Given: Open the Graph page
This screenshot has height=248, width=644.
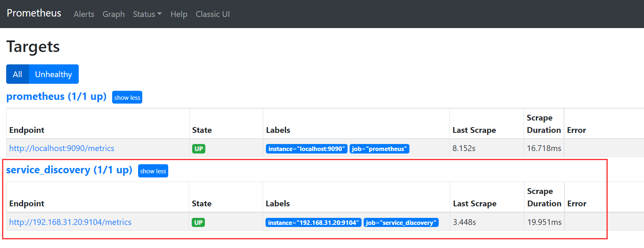Looking at the screenshot, I should point(114,14).
